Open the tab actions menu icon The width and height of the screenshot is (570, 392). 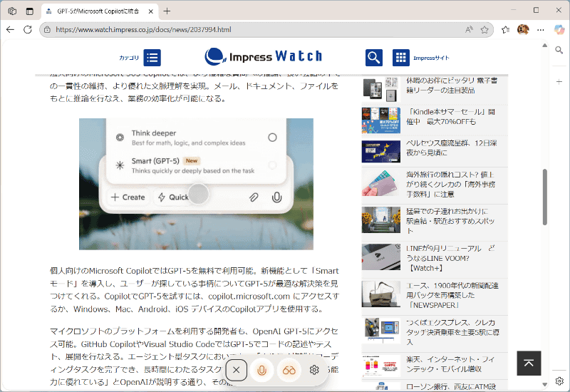tap(30, 11)
